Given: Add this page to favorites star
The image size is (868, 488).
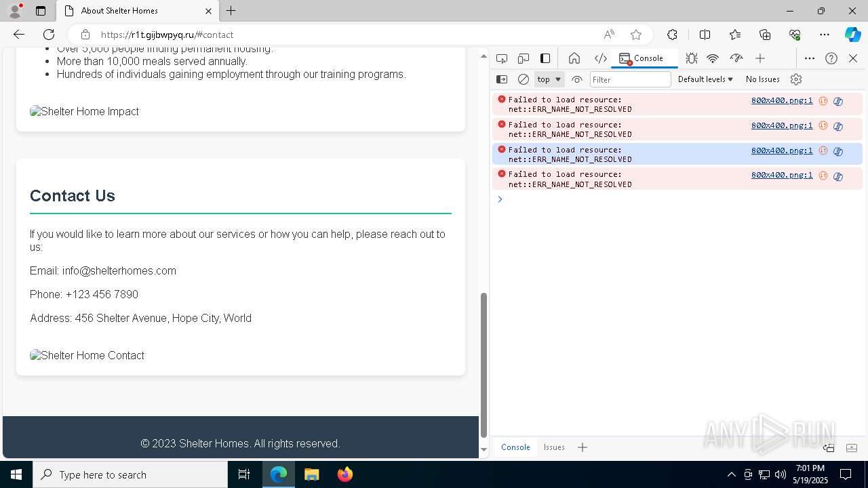Looking at the screenshot, I should pos(635,35).
